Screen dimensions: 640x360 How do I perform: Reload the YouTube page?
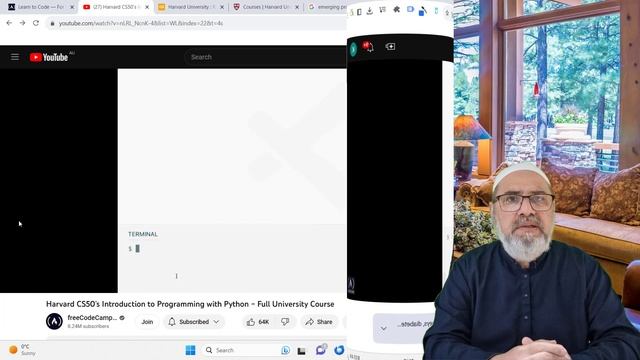pyautogui.click(x=36, y=23)
